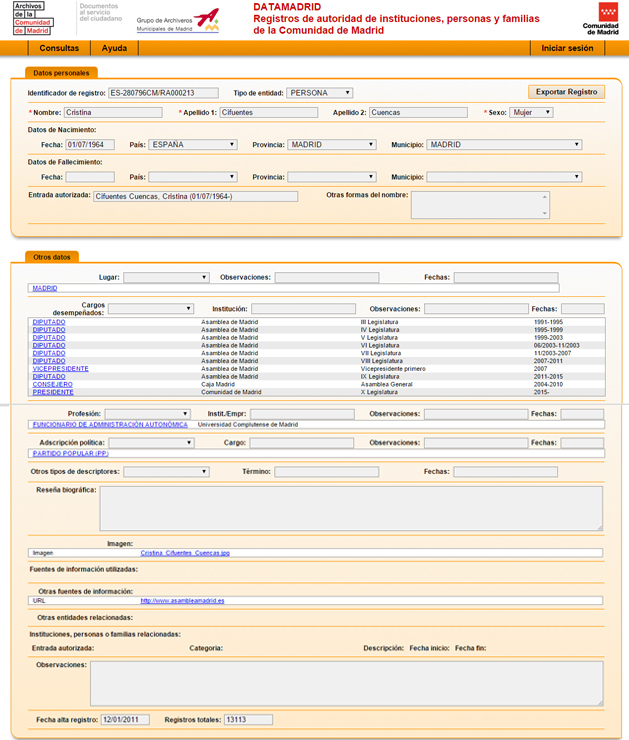Click the bottom Observaciones textarea
This screenshot has width=629, height=740.
(x=347, y=683)
